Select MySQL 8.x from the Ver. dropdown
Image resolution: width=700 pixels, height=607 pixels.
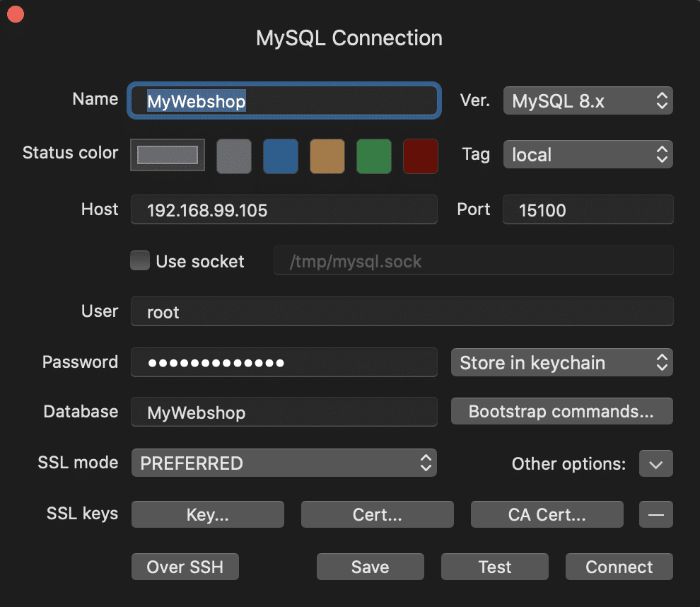[588, 100]
